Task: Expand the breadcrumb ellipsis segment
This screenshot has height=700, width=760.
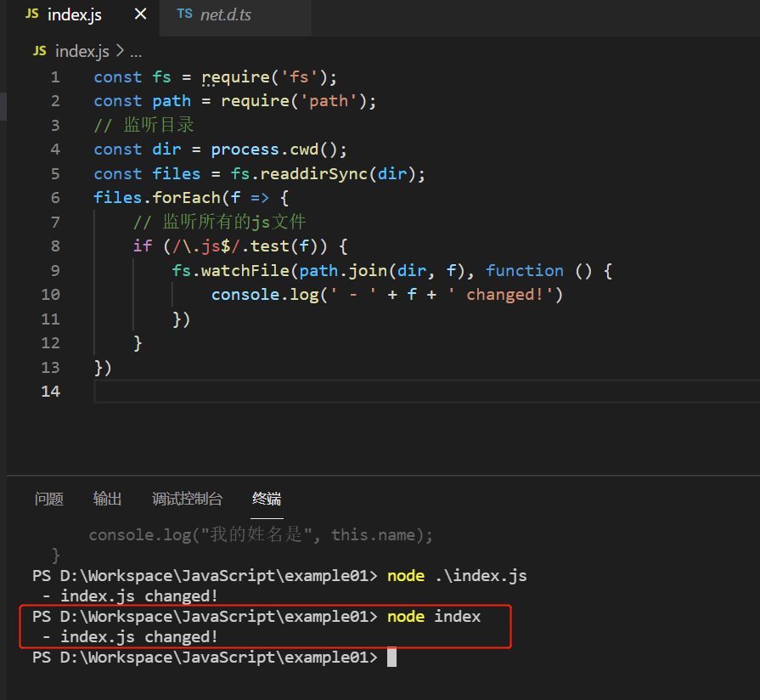Action: pyautogui.click(x=136, y=54)
